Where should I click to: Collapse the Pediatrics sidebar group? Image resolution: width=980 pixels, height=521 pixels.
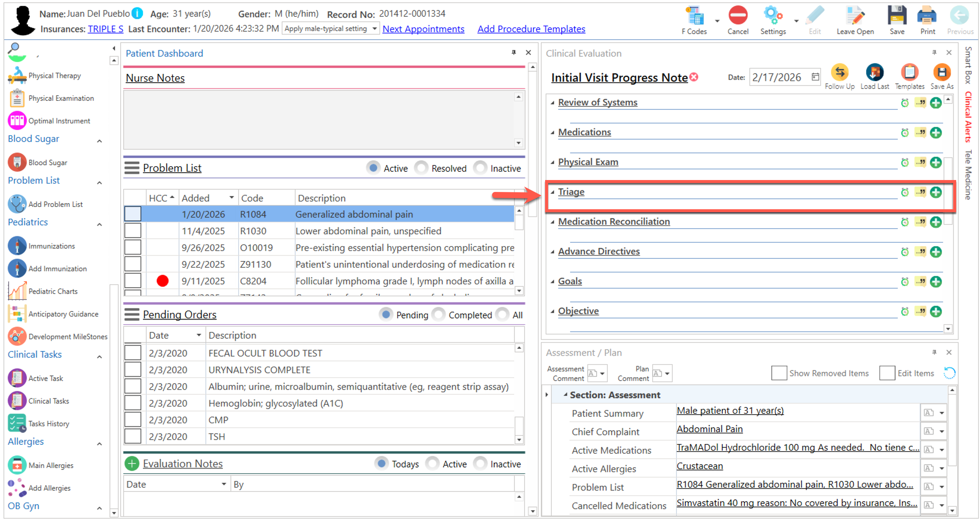[x=99, y=224]
